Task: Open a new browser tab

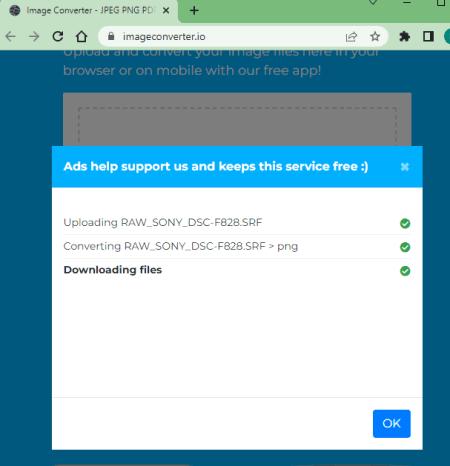Action: 194,11
